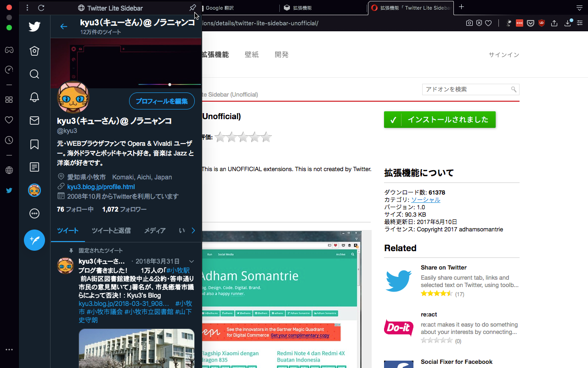The width and height of the screenshot is (588, 368).
Task: Open Bookmarks heart icon in Opera sidebar
Action: [x=9, y=120]
